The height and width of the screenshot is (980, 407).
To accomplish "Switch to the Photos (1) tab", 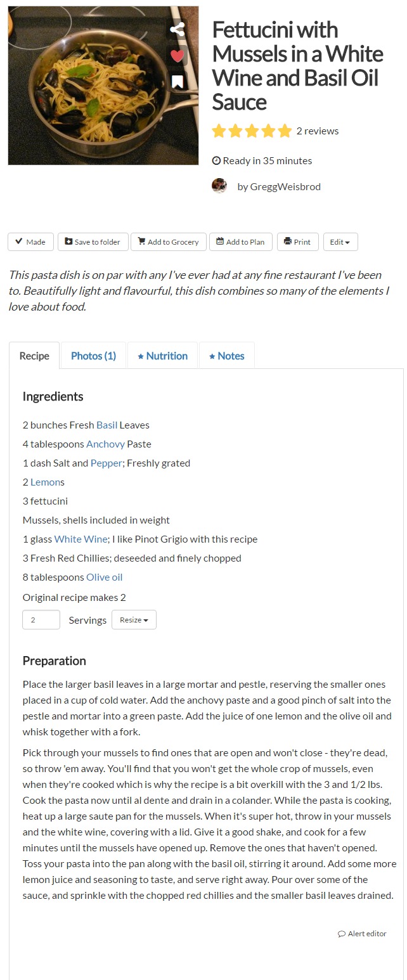I will [x=93, y=356].
